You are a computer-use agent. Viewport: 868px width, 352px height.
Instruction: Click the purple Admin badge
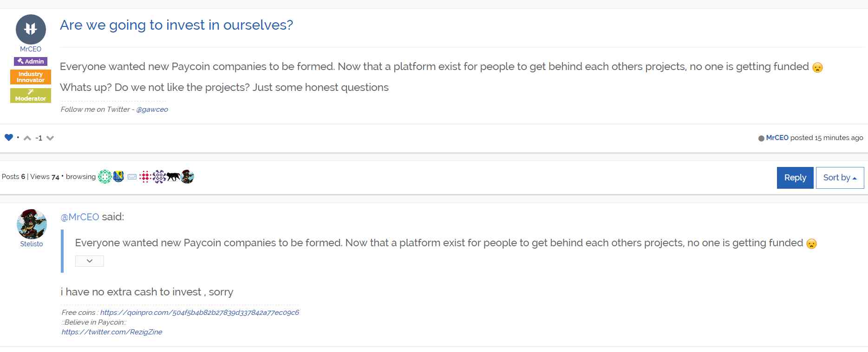[31, 61]
